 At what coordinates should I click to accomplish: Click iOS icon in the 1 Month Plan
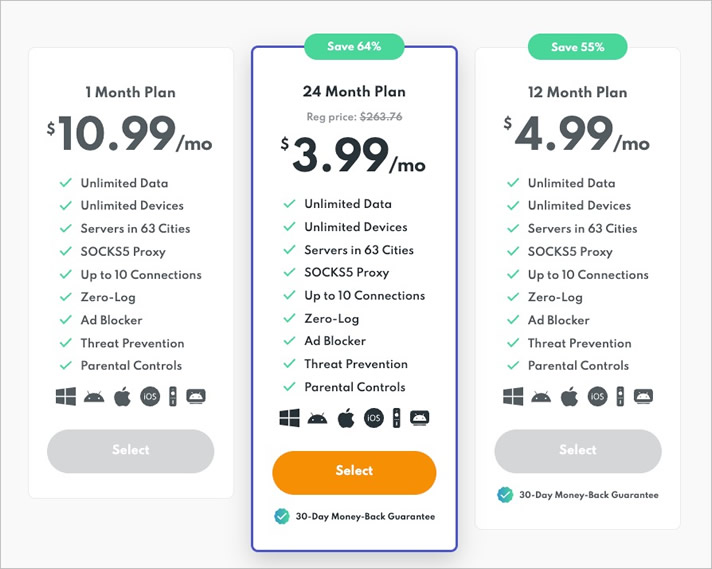click(150, 396)
